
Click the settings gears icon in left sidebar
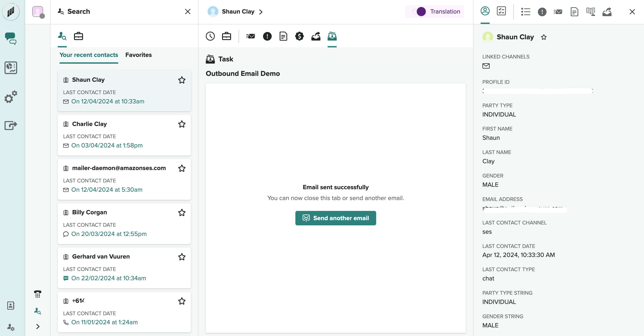(11, 97)
